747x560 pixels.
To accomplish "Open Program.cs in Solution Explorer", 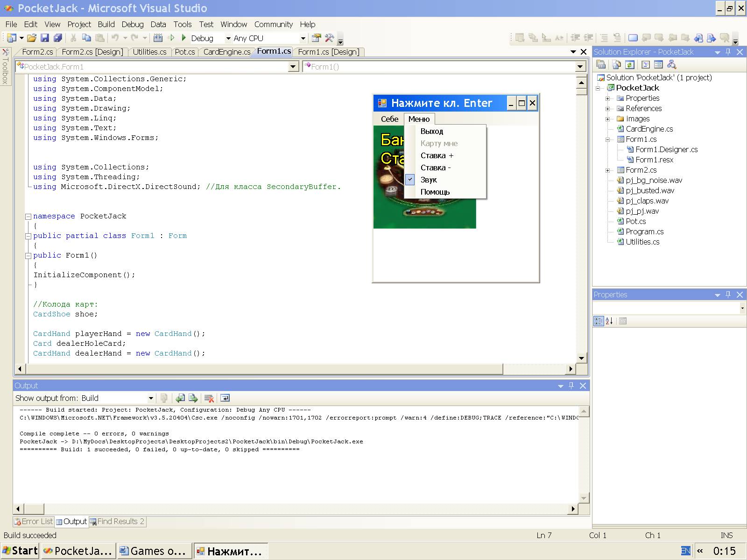I will coord(644,231).
